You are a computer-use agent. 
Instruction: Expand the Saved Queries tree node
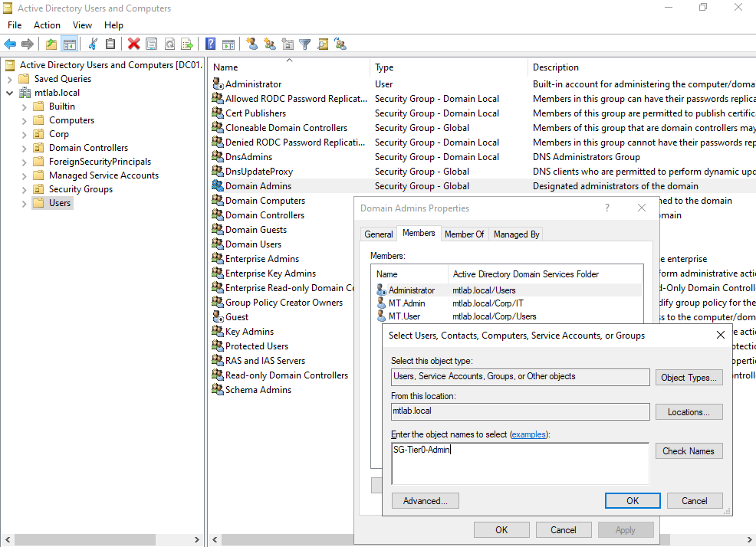10,79
